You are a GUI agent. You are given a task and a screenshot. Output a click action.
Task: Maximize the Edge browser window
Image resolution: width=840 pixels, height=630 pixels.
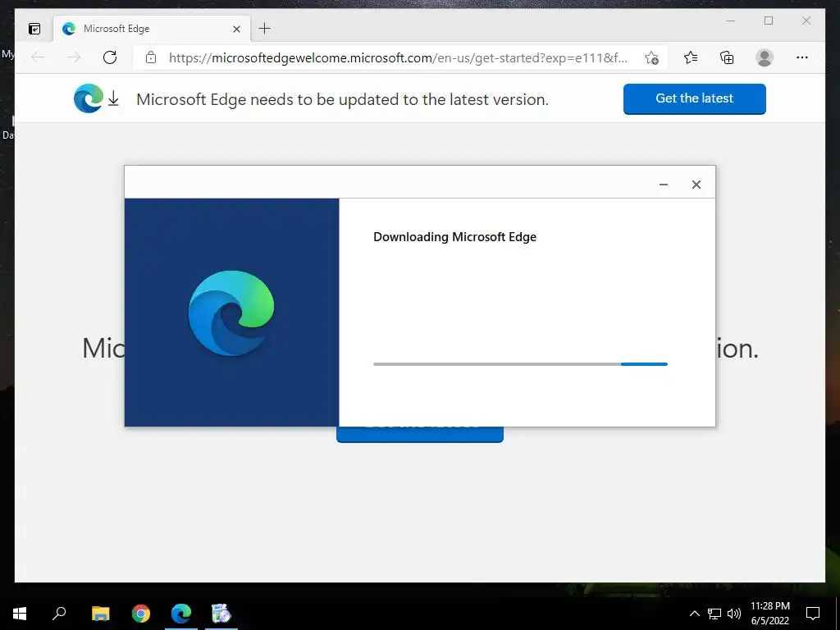(769, 21)
